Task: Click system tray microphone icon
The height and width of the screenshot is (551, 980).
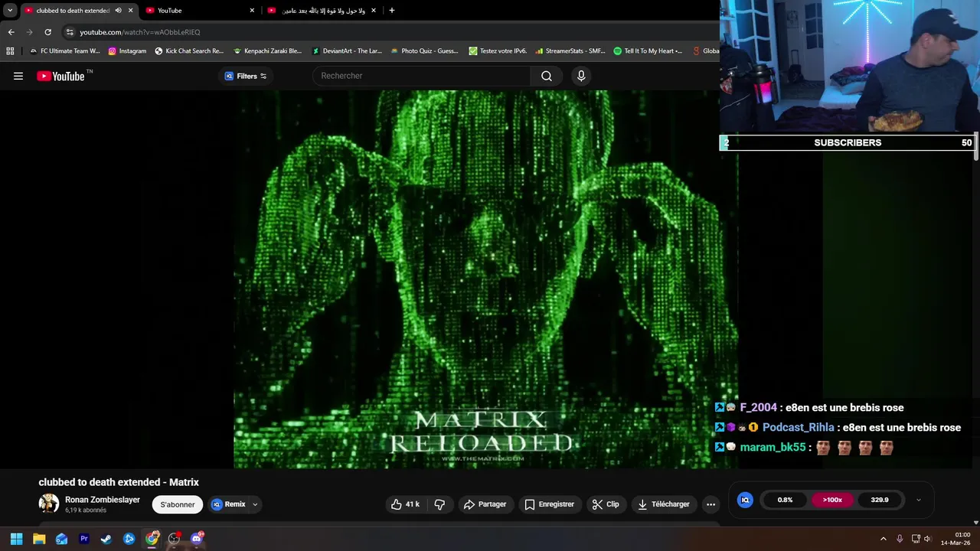Action: click(x=900, y=539)
